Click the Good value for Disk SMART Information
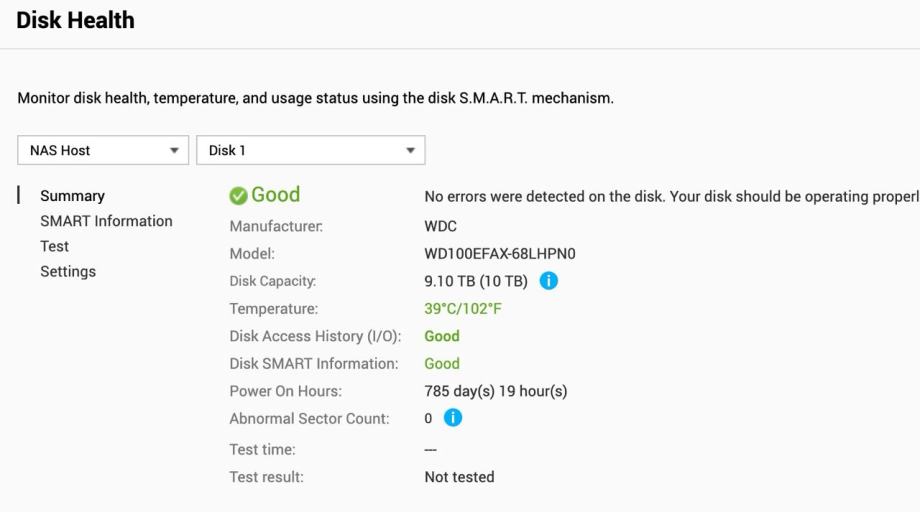Image resolution: width=920 pixels, height=512 pixels. (x=442, y=364)
